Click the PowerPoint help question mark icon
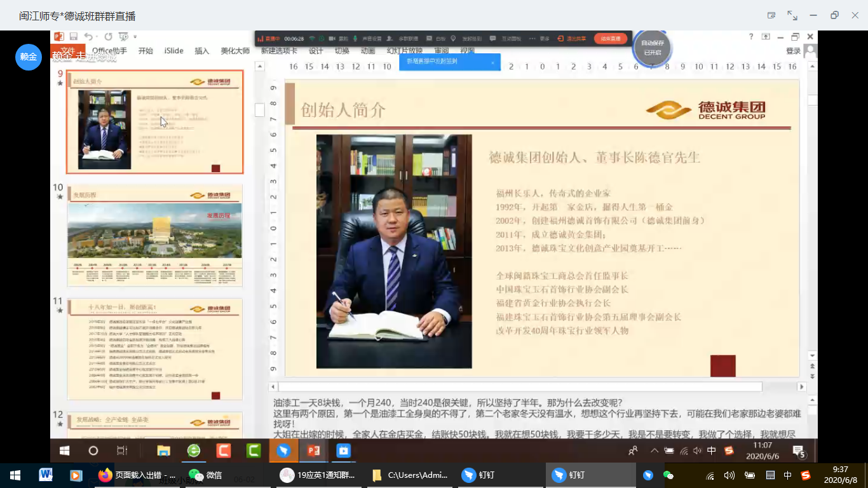 pos(751,37)
